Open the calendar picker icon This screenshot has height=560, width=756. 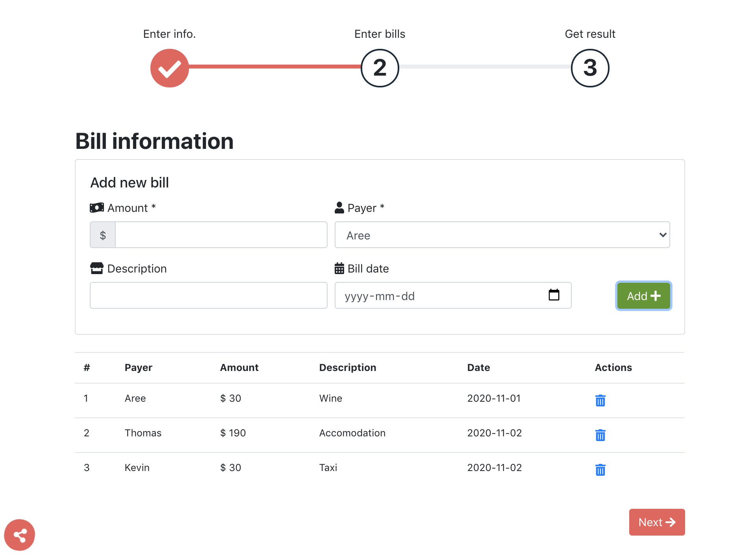[554, 295]
